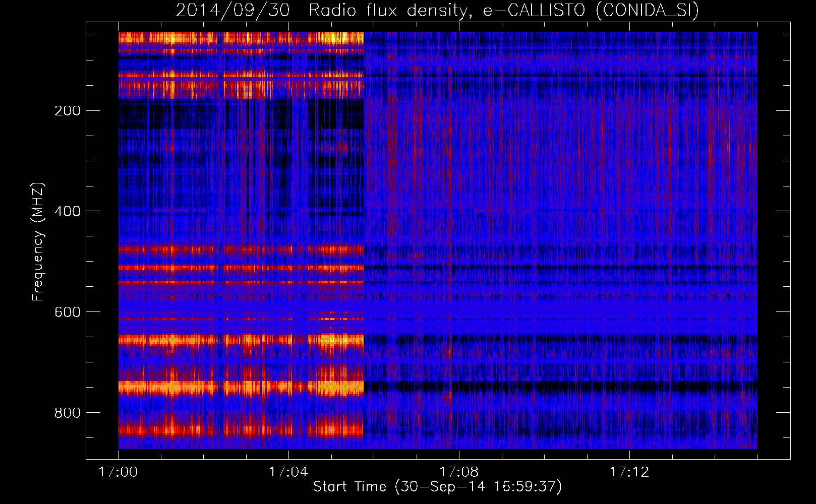Click the 200 MHz frequency tick label
Viewport: 816px width, 504px height.
click(x=68, y=110)
